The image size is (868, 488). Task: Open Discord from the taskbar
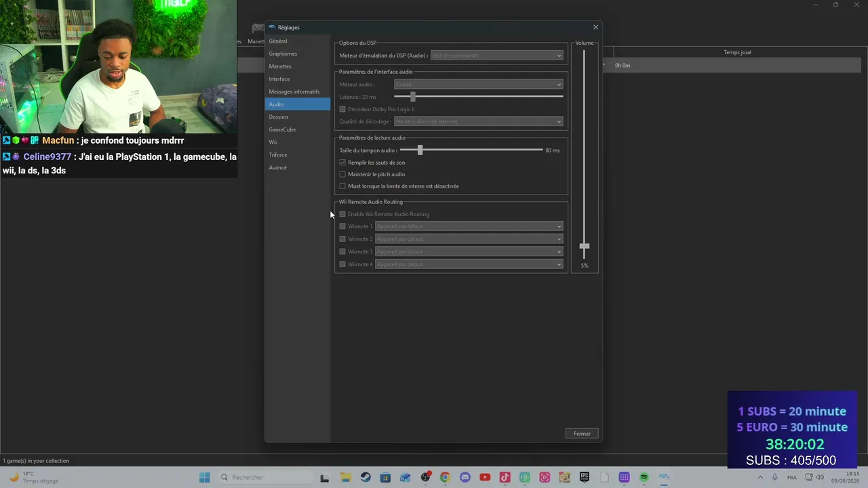point(465,477)
